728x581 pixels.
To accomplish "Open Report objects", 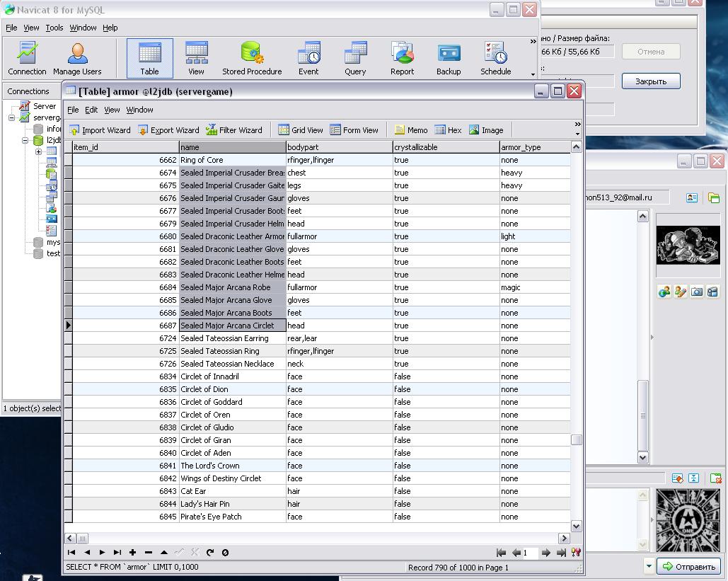I will (x=402, y=58).
